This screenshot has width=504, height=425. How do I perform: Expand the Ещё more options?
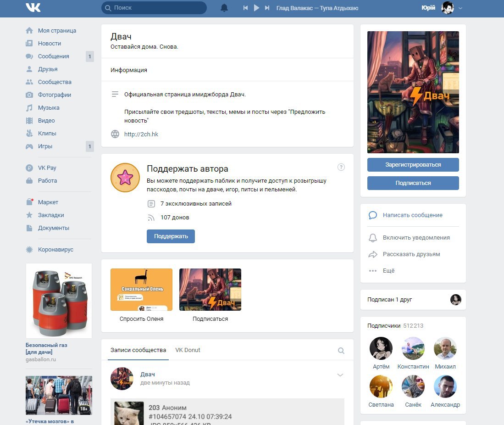click(388, 271)
